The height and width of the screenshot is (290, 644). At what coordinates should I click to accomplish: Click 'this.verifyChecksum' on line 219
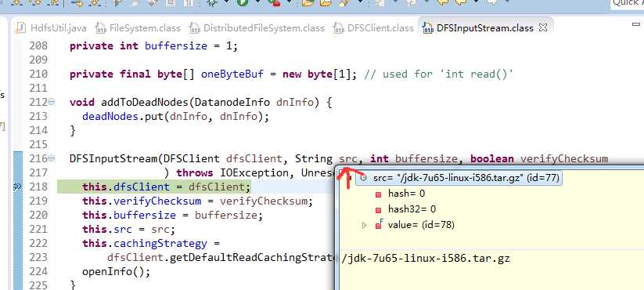(x=142, y=201)
